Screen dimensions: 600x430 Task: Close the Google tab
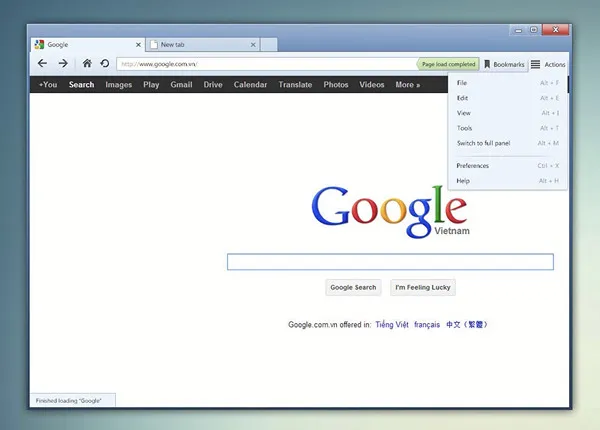pos(137,44)
